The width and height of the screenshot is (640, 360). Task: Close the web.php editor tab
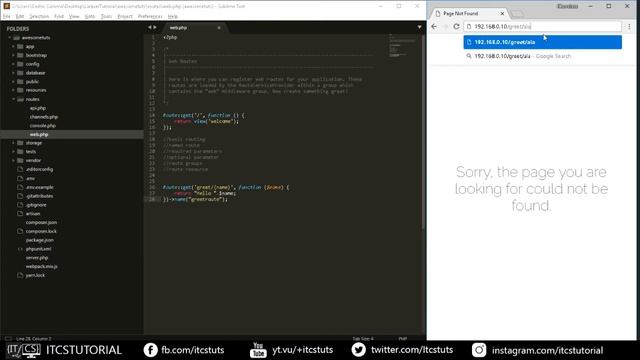219,28
